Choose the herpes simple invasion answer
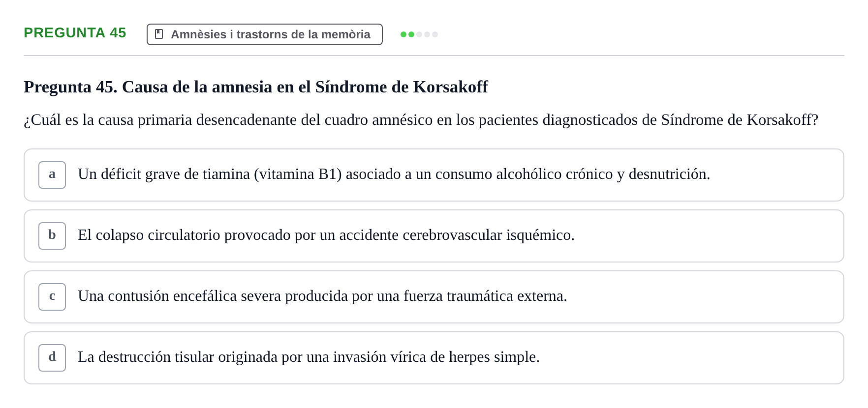868x408 pixels. click(x=434, y=358)
